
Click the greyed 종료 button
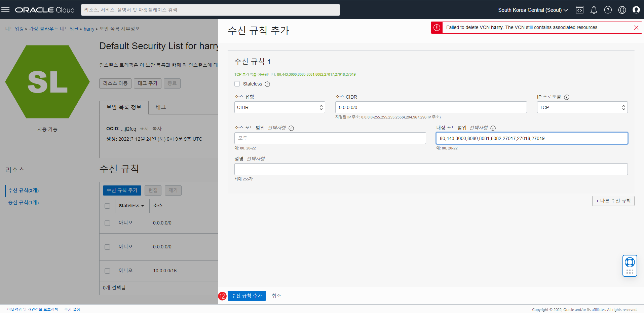[172, 83]
